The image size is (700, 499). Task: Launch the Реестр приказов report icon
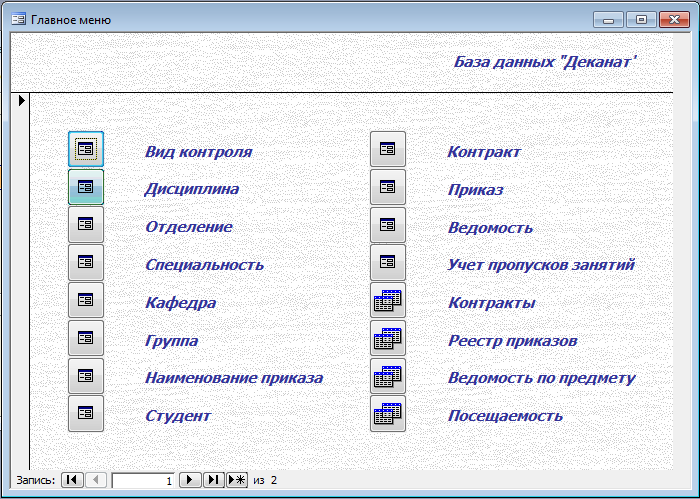(388, 338)
